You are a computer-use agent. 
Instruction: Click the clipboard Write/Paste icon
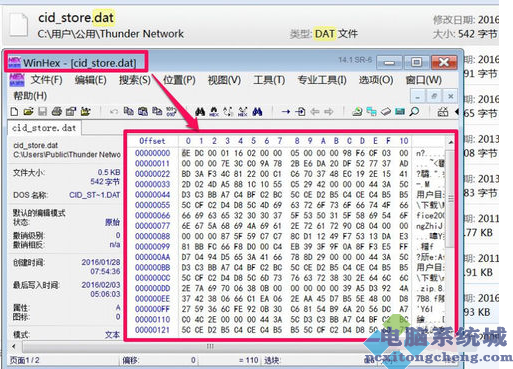pos(143,111)
